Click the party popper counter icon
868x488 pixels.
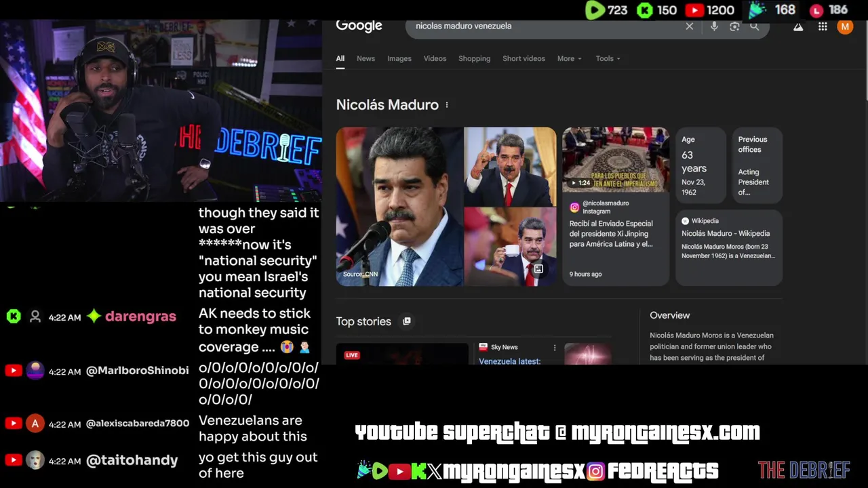point(757,10)
